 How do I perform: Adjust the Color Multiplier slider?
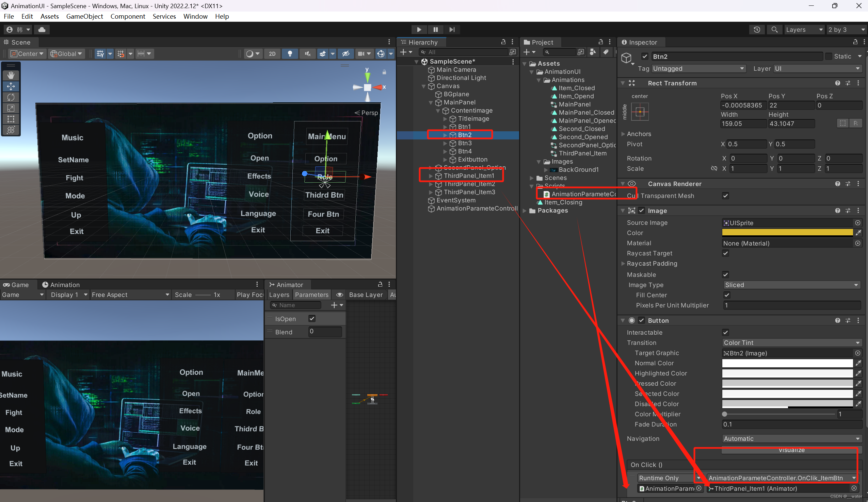click(x=779, y=414)
